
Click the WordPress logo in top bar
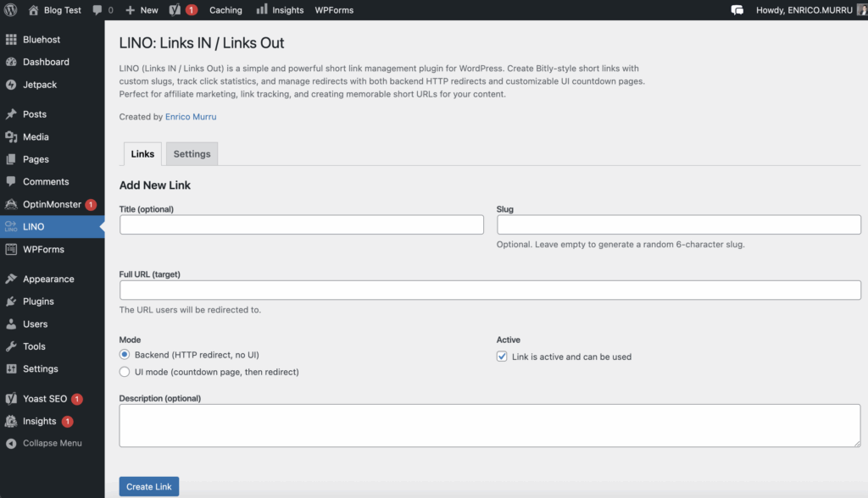coord(10,9)
